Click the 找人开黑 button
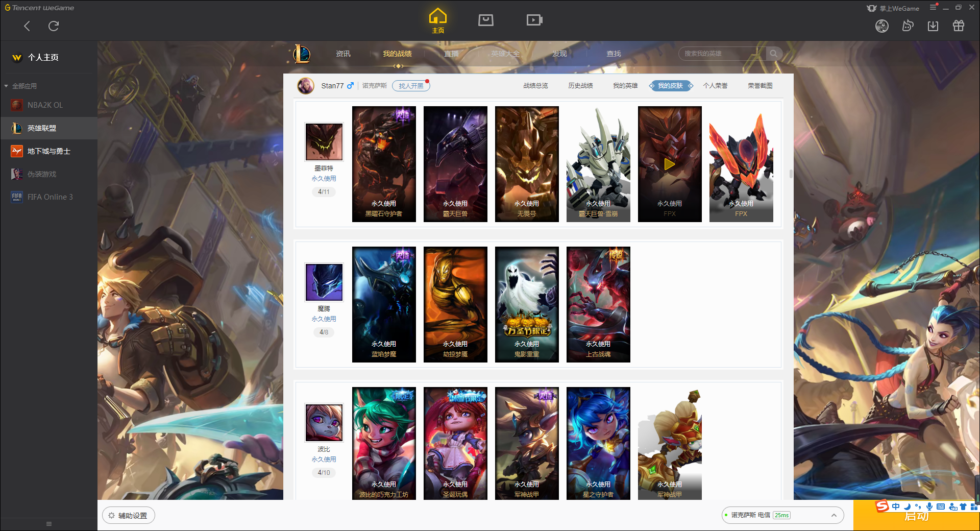980x531 pixels. click(x=411, y=86)
